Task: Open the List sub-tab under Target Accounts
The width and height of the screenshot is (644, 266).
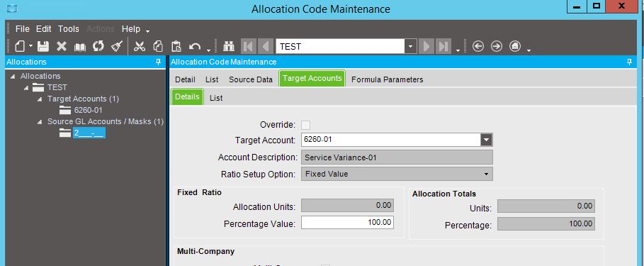Action: point(216,98)
